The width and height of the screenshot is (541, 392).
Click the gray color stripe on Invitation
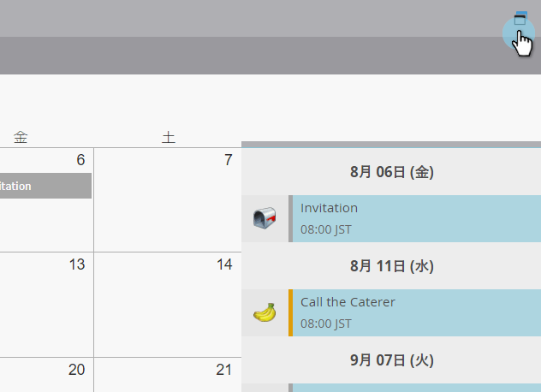290,218
